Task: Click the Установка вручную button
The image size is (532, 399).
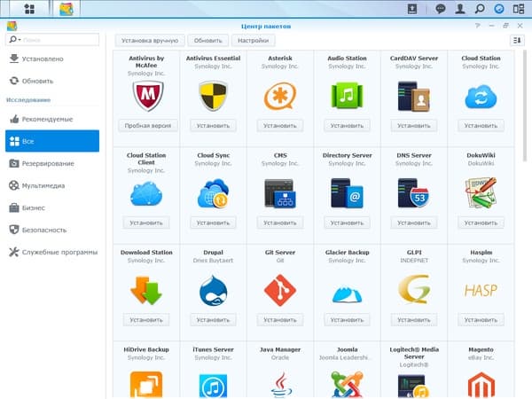Action: (150, 41)
